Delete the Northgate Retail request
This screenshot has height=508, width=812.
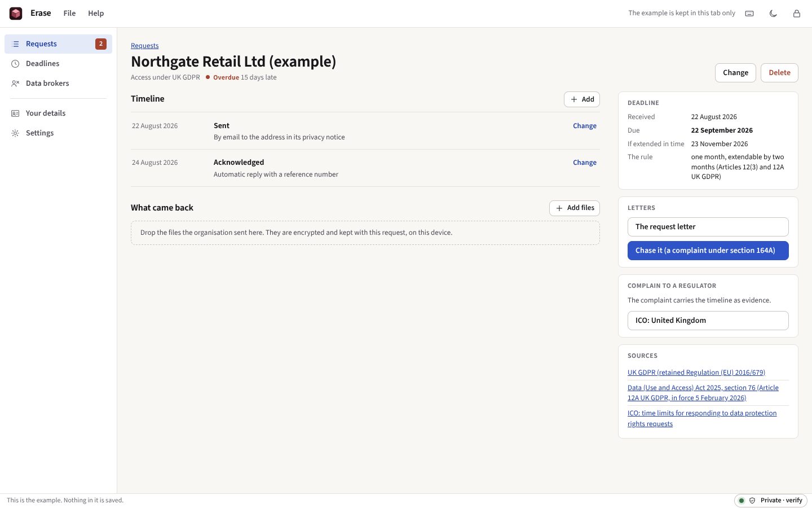coord(779,73)
